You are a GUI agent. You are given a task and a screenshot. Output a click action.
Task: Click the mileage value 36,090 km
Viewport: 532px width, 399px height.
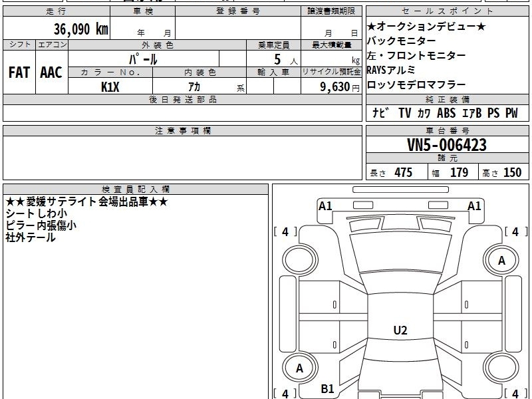[80, 29]
